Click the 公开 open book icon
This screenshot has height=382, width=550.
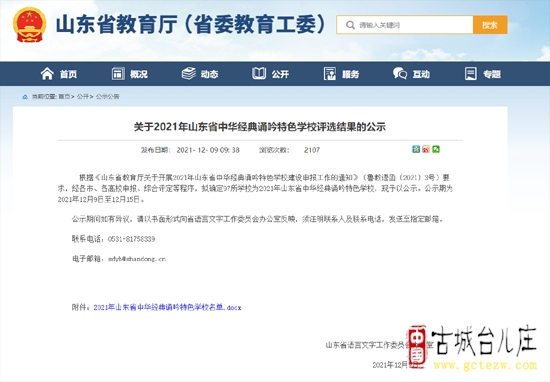click(x=259, y=74)
